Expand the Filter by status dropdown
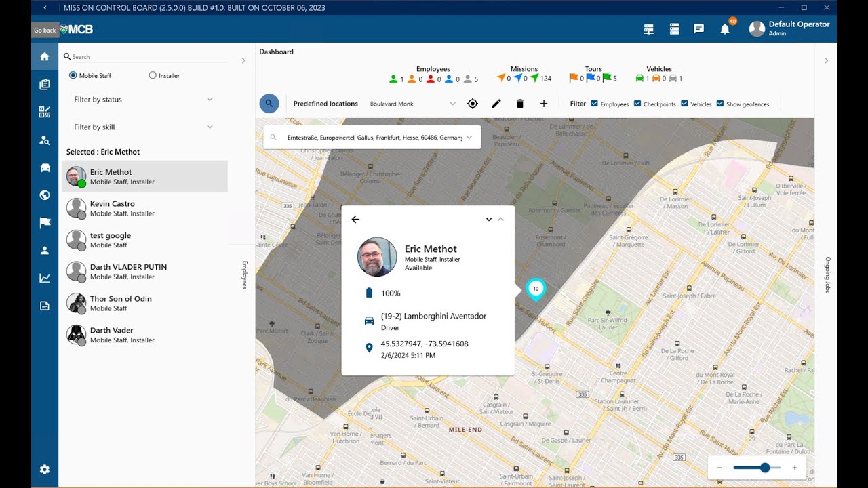This screenshot has width=868, height=488. pos(144,100)
